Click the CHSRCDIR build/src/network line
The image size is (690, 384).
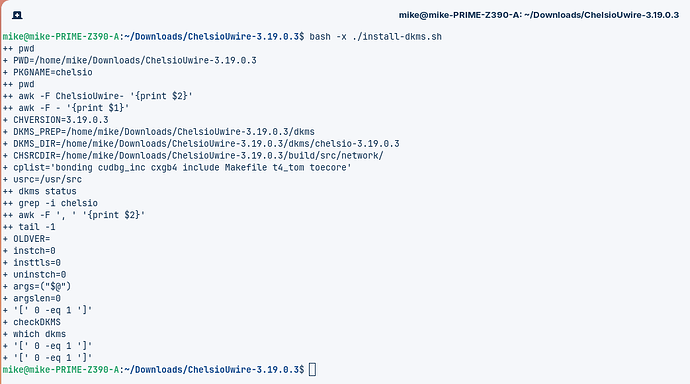click(x=193, y=155)
